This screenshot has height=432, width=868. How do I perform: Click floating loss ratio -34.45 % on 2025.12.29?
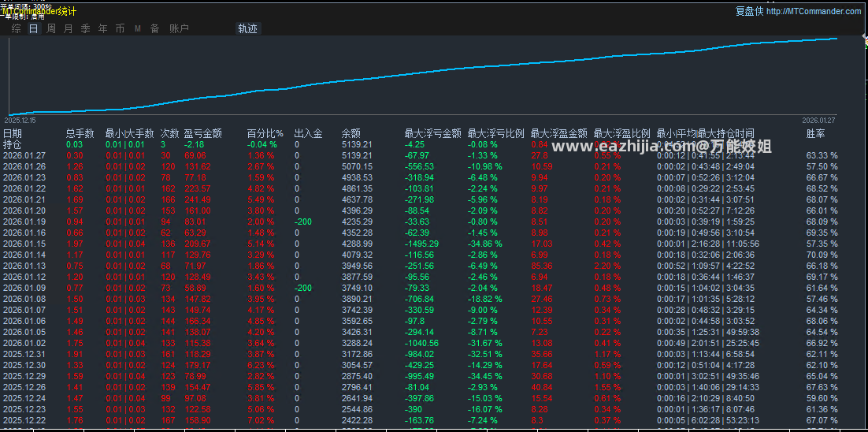click(487, 377)
